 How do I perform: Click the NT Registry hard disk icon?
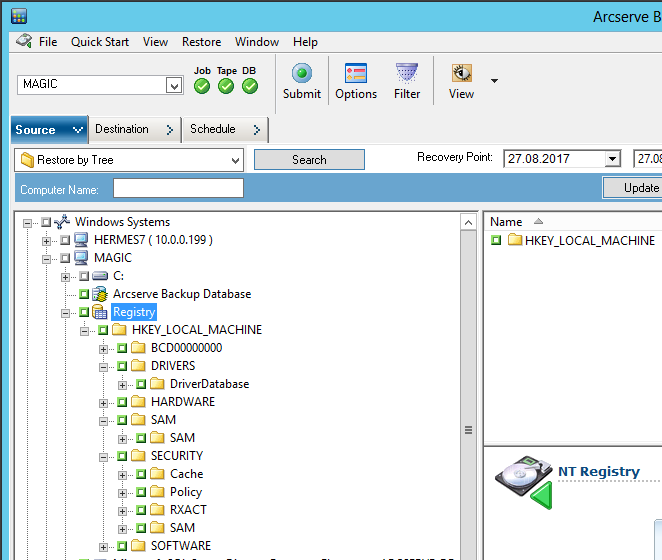pyautogui.click(x=524, y=481)
